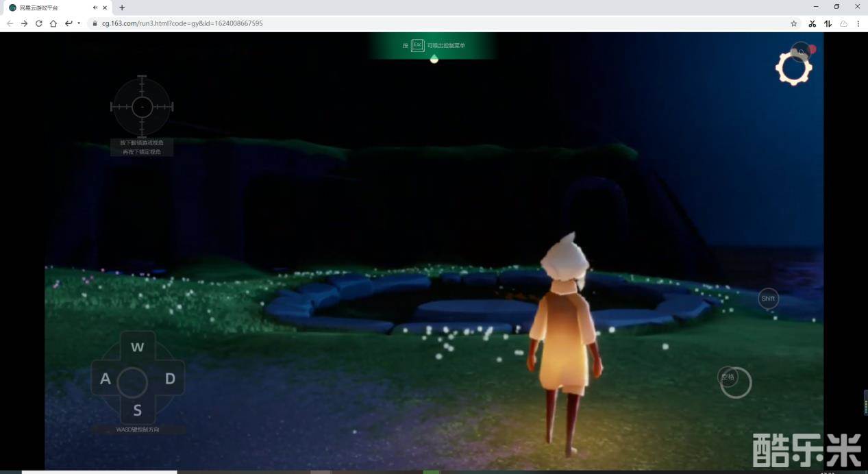The height and width of the screenshot is (474, 868).
Task: Toggle the crosshair camera view lock
Action: tap(142, 107)
